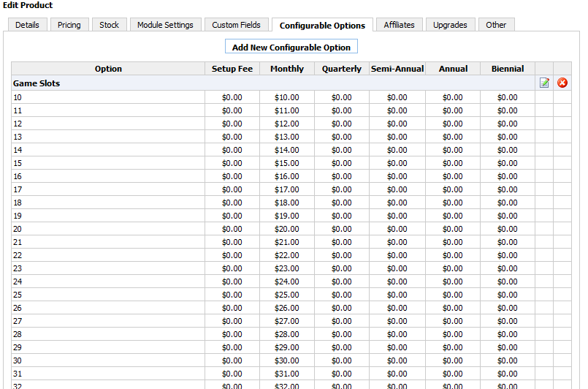The image size is (588, 389).
Task: Click the $16.00 monthly price
Action: (x=287, y=176)
